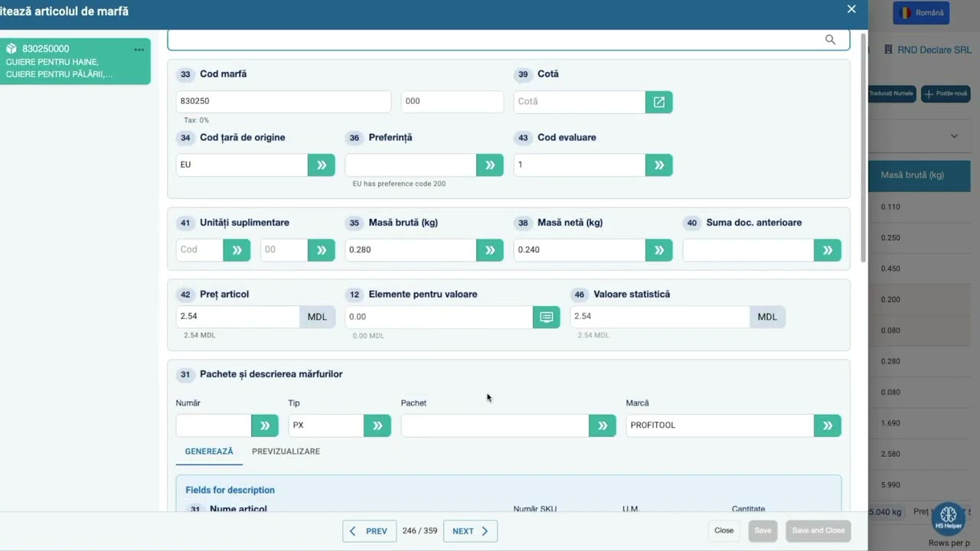Click arrow button next to Preferință field
This screenshot has width=980, height=551.
(x=490, y=165)
